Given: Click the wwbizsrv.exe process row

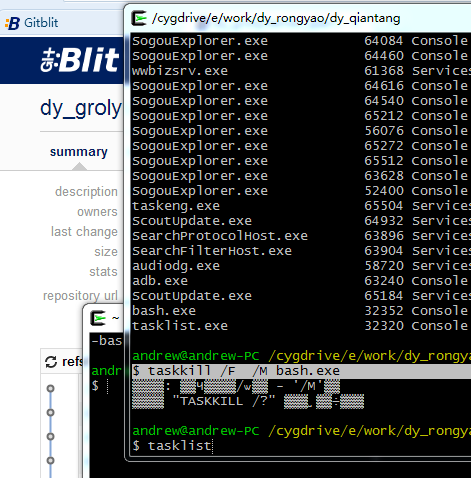Looking at the screenshot, I should 301,71.
